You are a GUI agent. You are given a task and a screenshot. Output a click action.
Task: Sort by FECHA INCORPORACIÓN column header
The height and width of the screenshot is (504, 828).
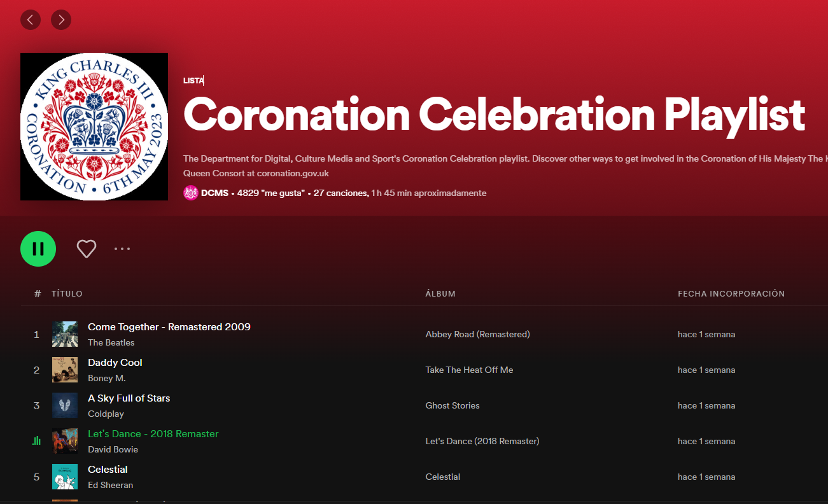pos(731,293)
